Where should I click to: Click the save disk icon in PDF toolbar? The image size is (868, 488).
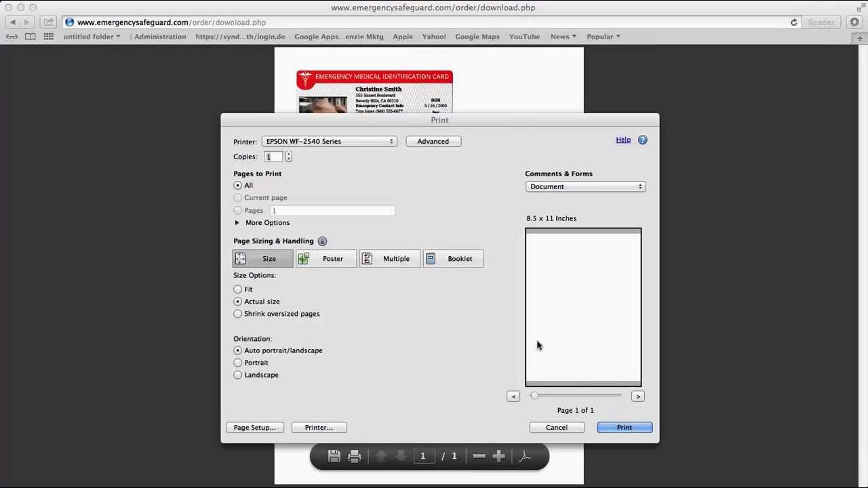(x=334, y=457)
